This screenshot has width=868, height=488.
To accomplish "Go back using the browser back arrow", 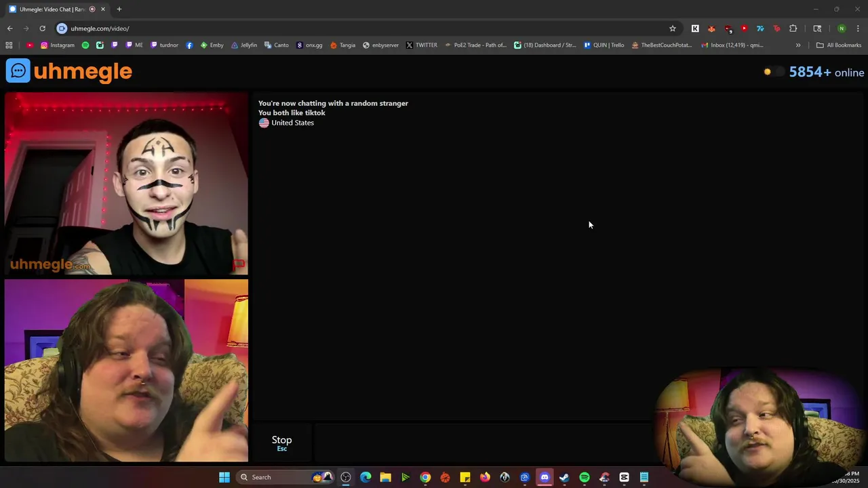I will point(9,28).
